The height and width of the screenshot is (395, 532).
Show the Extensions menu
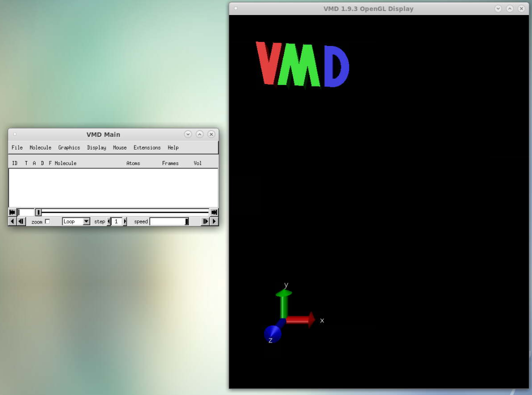147,147
